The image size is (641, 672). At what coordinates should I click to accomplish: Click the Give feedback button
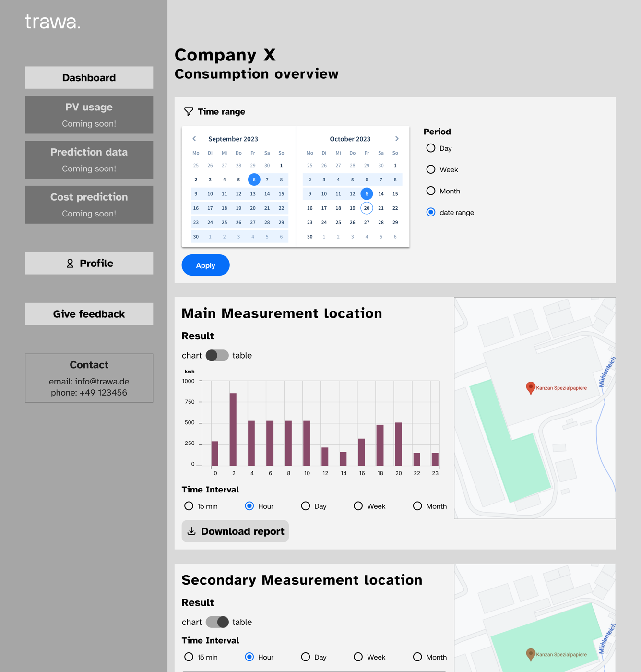click(x=89, y=314)
